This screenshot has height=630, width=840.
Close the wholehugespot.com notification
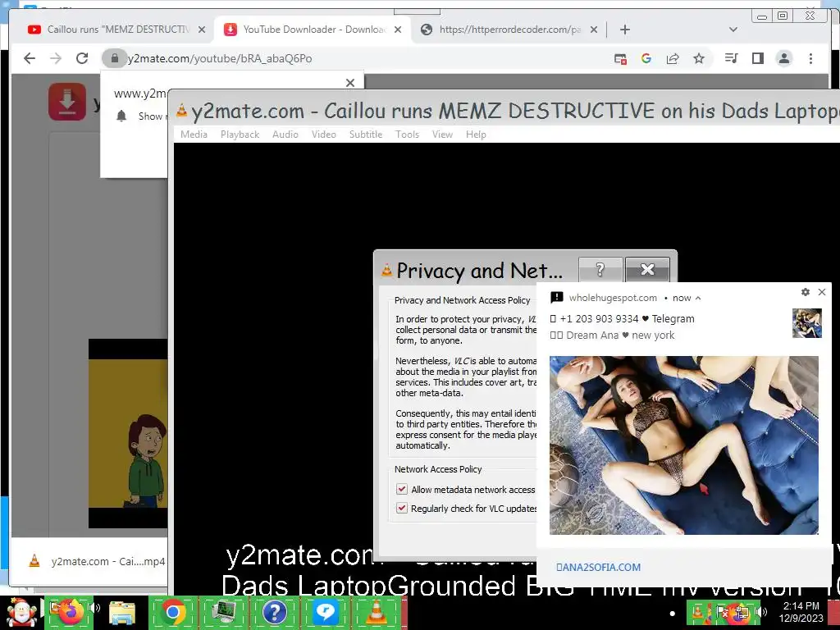[x=822, y=292]
